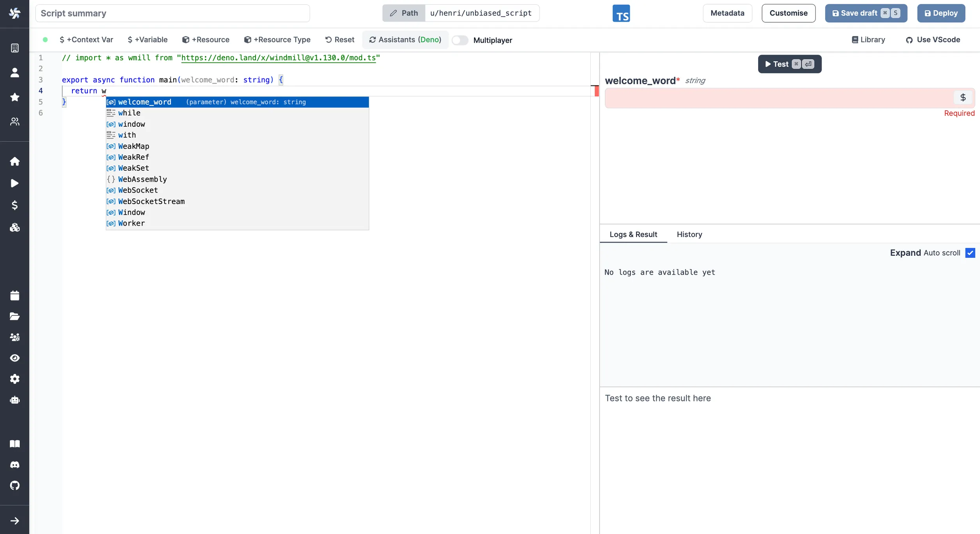This screenshot has height=534, width=980.
Task: Insert a resource type via +Resource Type
Action: point(278,40)
